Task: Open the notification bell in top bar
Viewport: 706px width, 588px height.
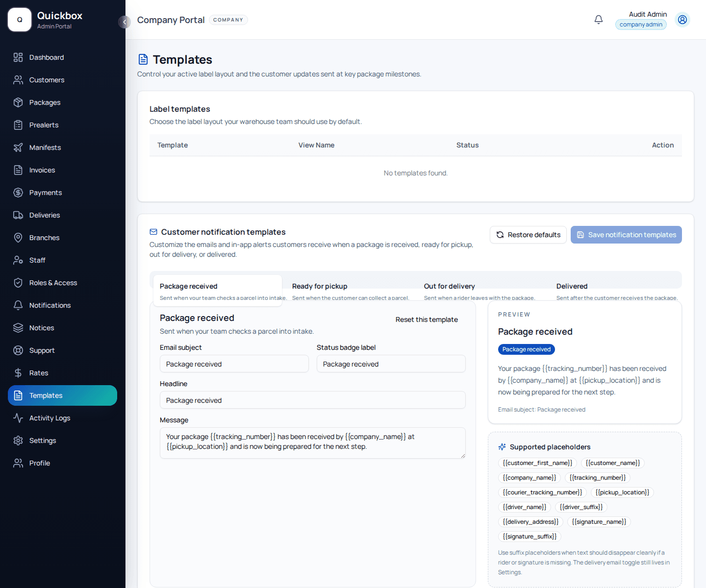Action: pos(599,19)
